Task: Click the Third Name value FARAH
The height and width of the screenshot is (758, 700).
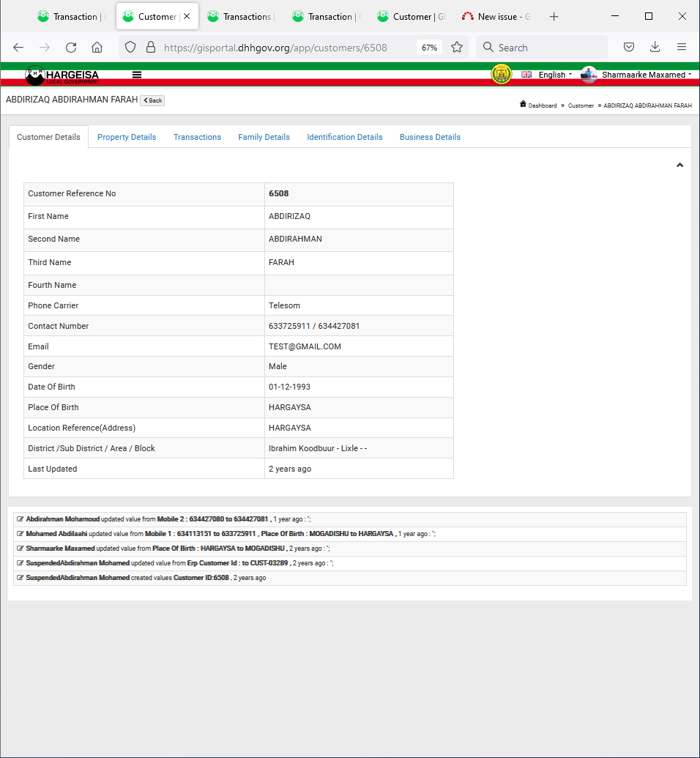Action: 281,262
